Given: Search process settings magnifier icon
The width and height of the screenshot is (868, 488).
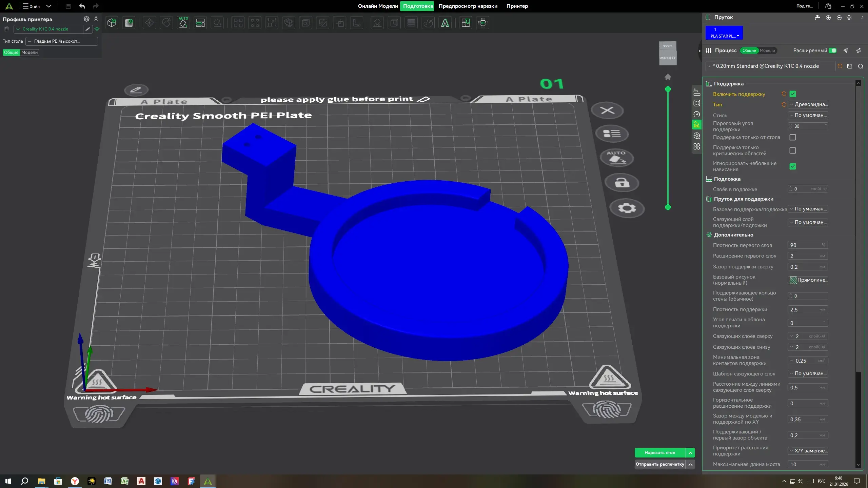Looking at the screenshot, I should click(861, 66).
